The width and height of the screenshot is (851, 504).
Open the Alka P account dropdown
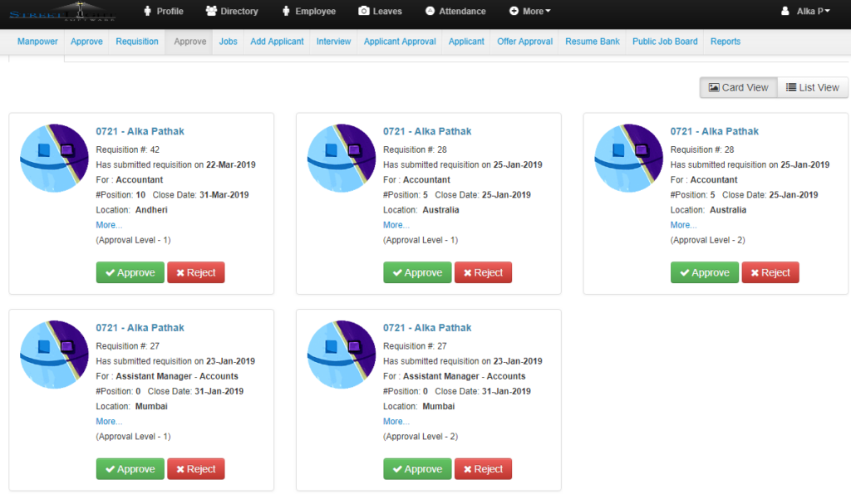[x=805, y=11]
